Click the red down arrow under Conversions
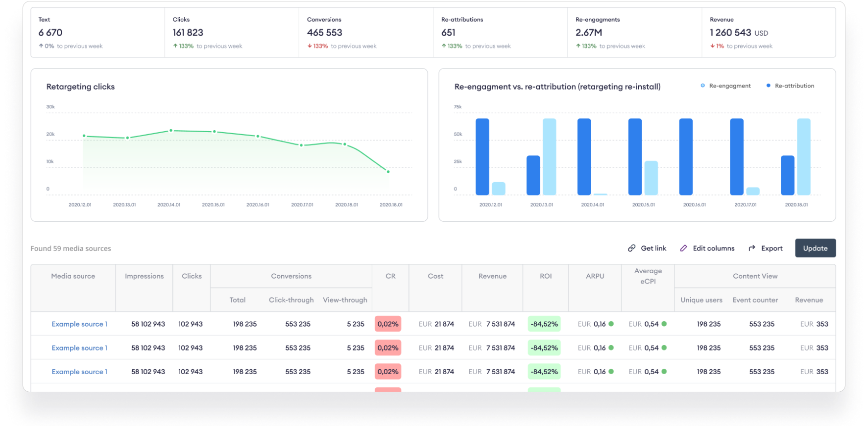This screenshot has height=426, width=868. click(310, 46)
